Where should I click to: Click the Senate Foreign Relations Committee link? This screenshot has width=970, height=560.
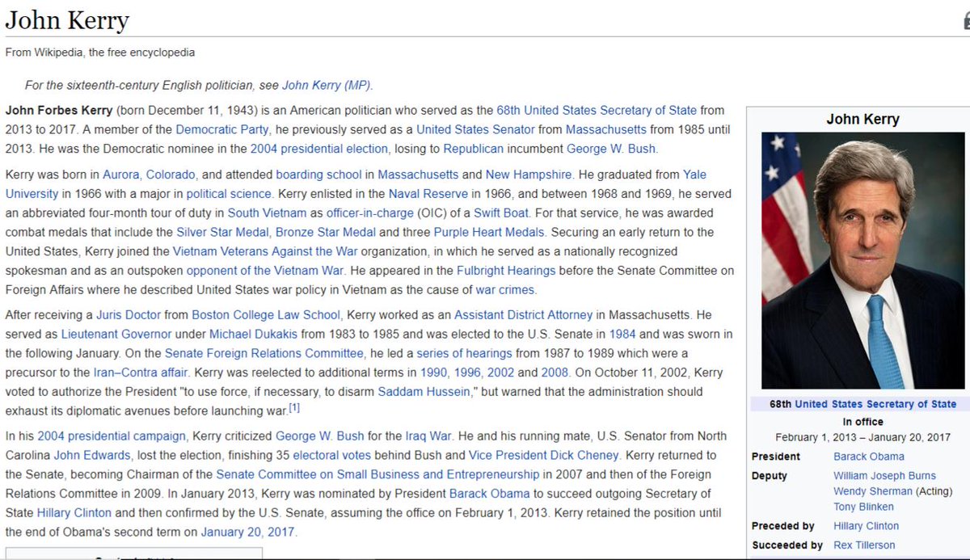point(264,354)
